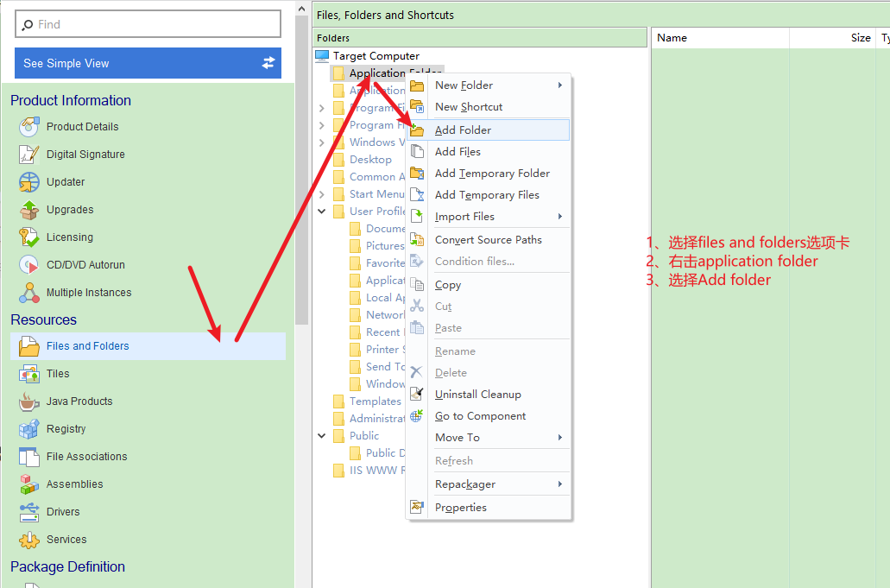Click the left panel vertical scrollbar
The width and height of the screenshot is (890, 588).
coord(301,170)
